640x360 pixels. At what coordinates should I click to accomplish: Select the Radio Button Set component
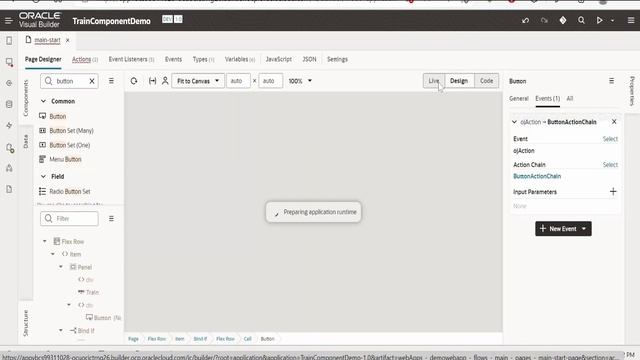pyautogui.click(x=69, y=191)
